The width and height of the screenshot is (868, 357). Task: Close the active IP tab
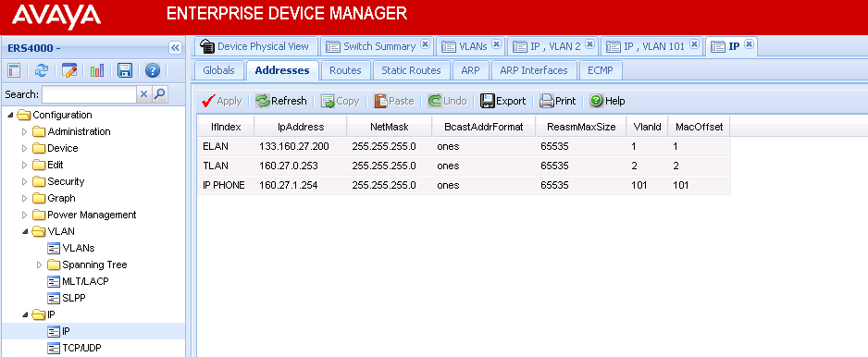749,44
